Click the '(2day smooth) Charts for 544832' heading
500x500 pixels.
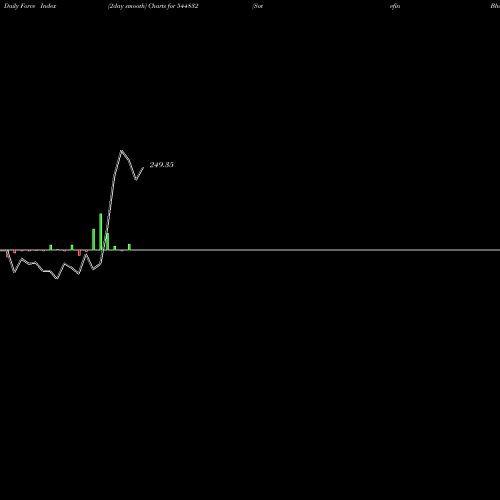pyautogui.click(x=153, y=6)
